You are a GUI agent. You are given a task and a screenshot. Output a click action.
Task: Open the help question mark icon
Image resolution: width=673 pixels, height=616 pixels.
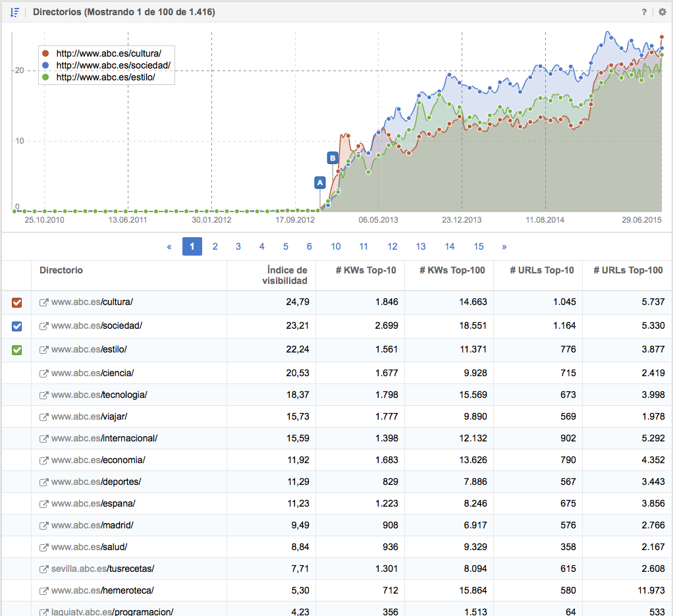tap(644, 12)
